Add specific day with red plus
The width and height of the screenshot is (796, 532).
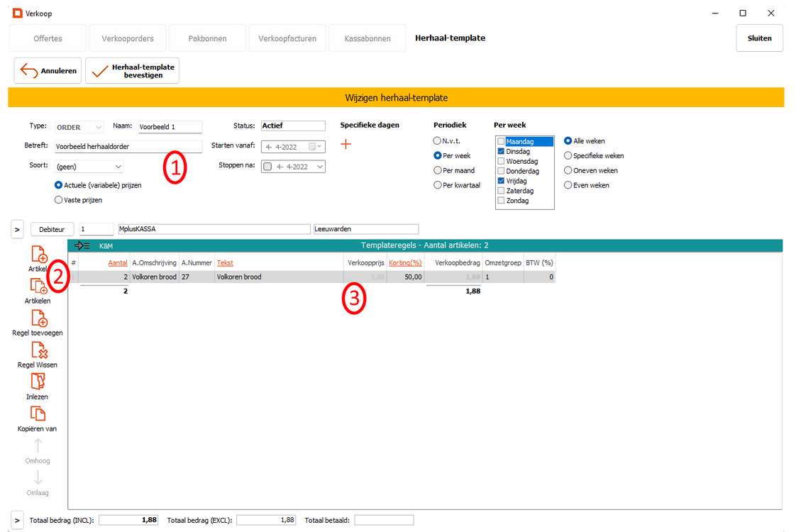(x=346, y=145)
